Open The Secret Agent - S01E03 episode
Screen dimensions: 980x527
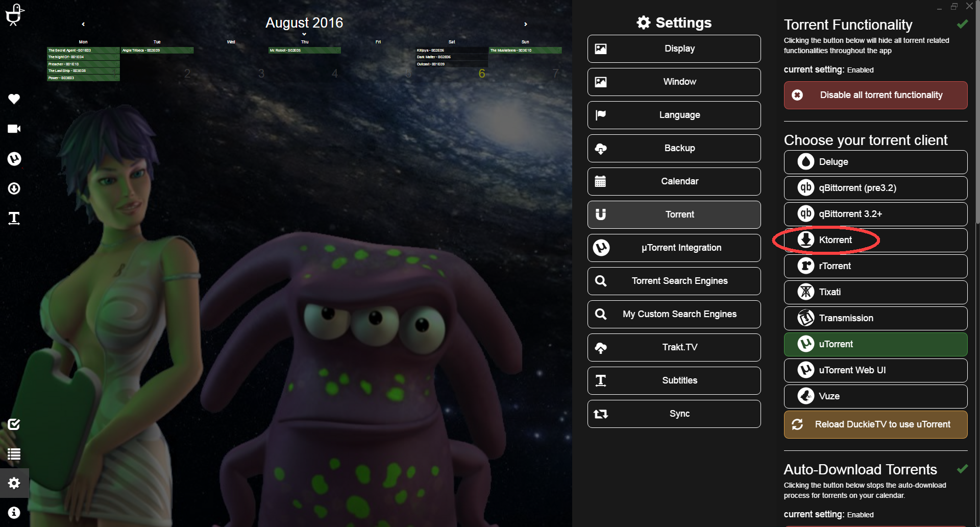[83, 50]
